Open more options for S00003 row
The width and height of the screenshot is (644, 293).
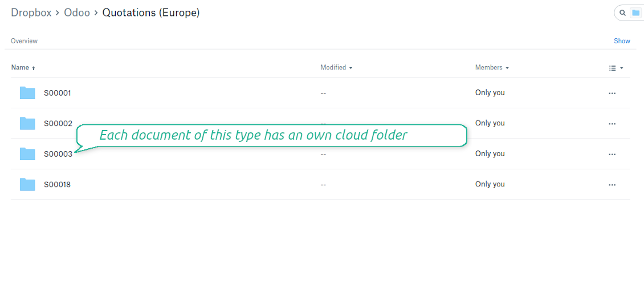pyautogui.click(x=612, y=154)
